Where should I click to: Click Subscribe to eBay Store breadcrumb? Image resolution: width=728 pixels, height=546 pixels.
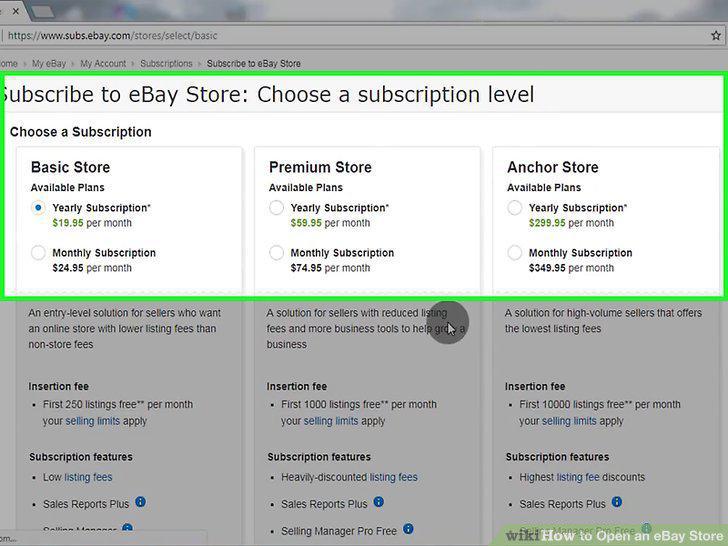click(254, 64)
